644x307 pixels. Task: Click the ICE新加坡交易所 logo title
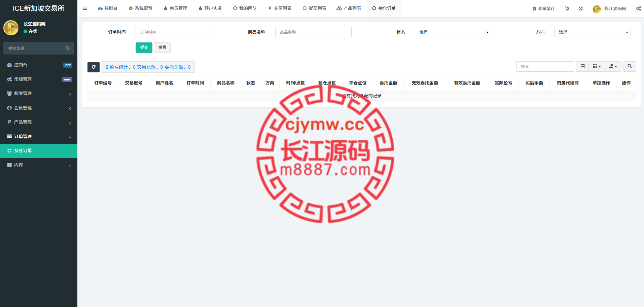click(39, 8)
